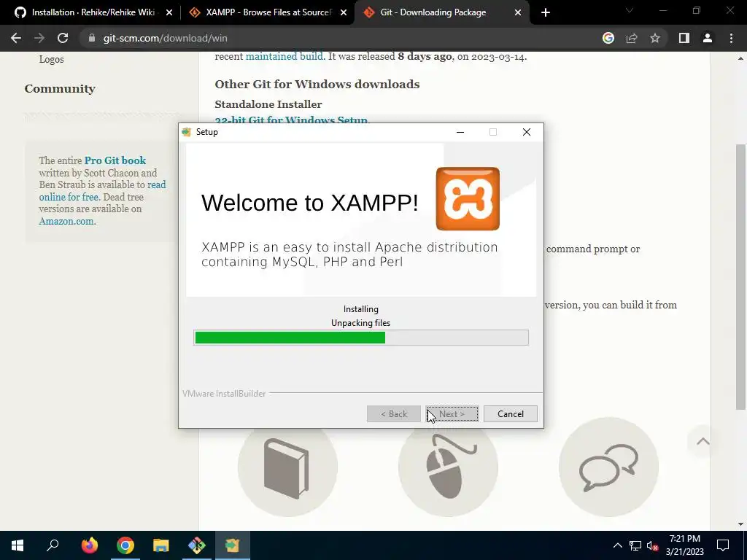The image size is (747, 560).
Task: Open the Amazon.com link
Action: [x=66, y=221]
